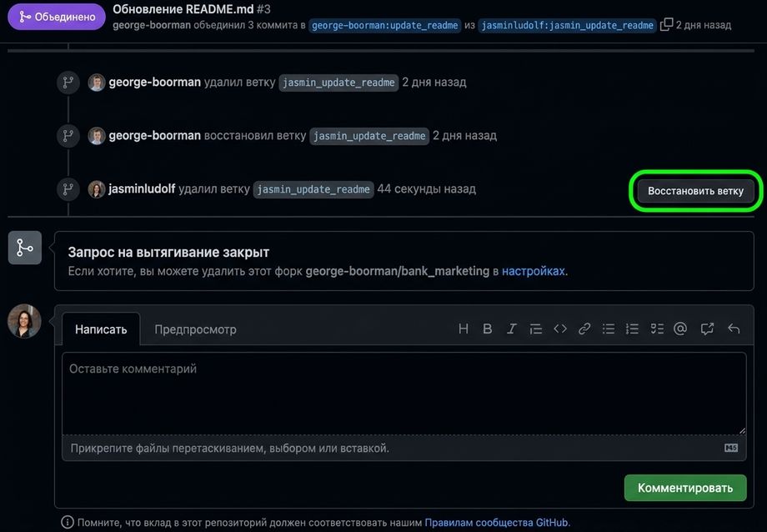Add a link via the chain icon

tap(584, 329)
